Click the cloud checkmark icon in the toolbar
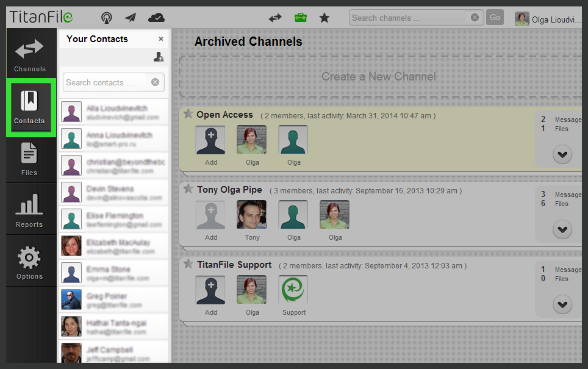The width and height of the screenshot is (588, 369). pyautogui.click(x=156, y=17)
